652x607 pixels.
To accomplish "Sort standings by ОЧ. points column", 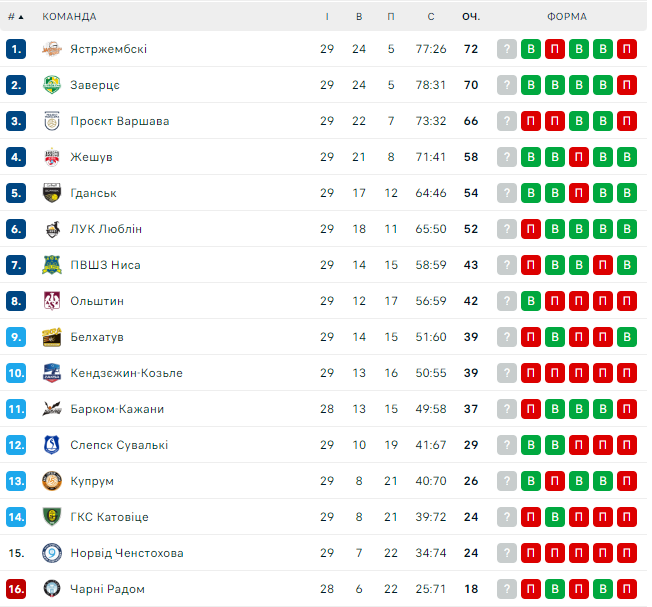I will point(471,17).
